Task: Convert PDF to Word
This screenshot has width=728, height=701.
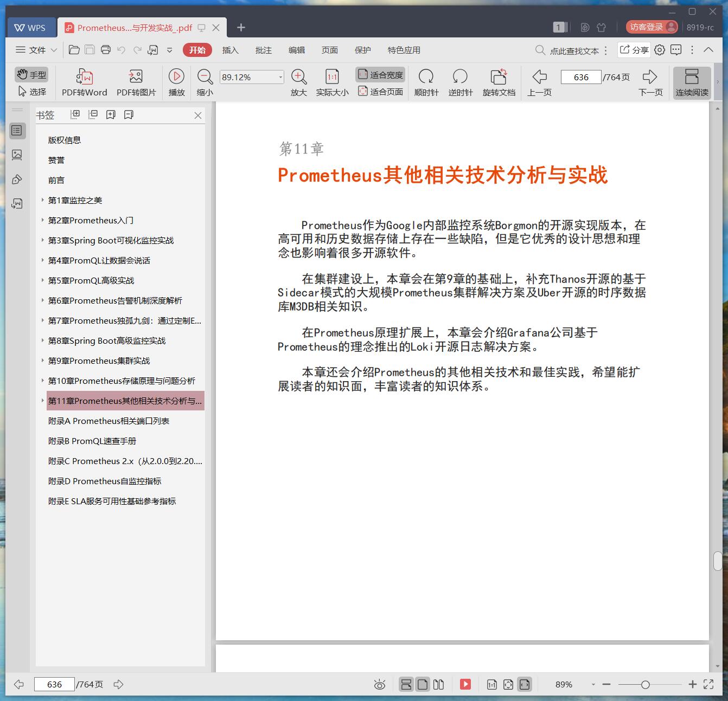Action: coord(85,82)
